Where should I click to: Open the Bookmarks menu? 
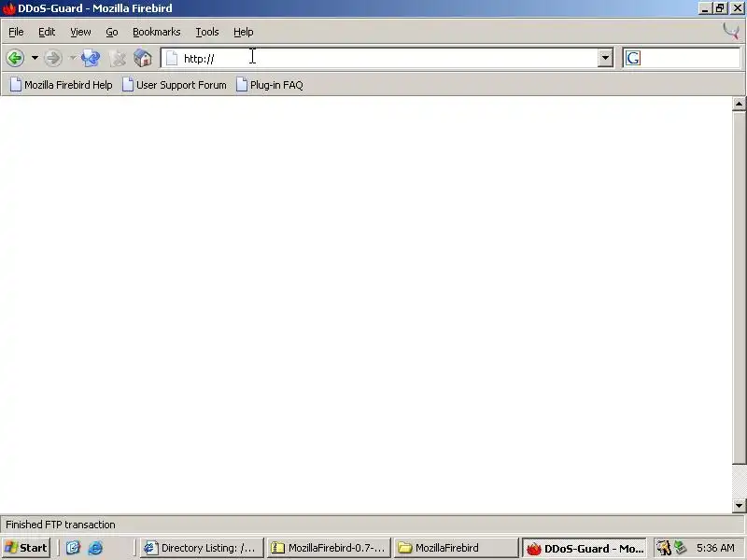(x=156, y=32)
